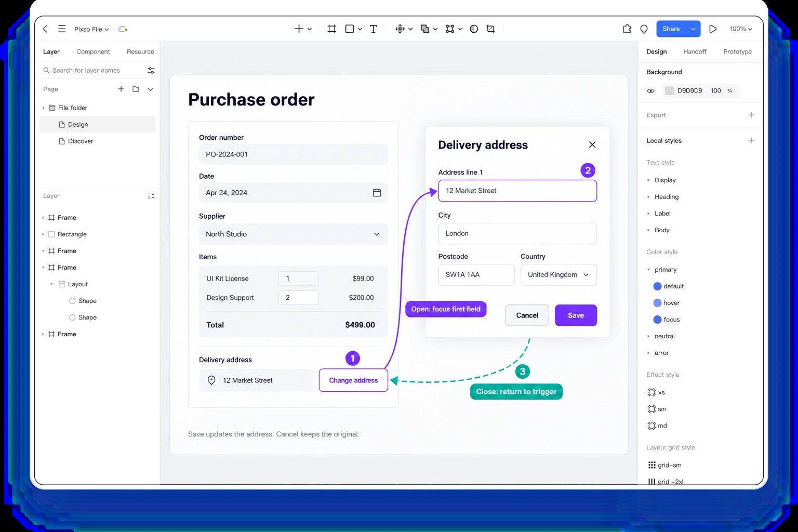Collapse all layers using the Layer header icon
The width and height of the screenshot is (798, 532).
tap(151, 196)
